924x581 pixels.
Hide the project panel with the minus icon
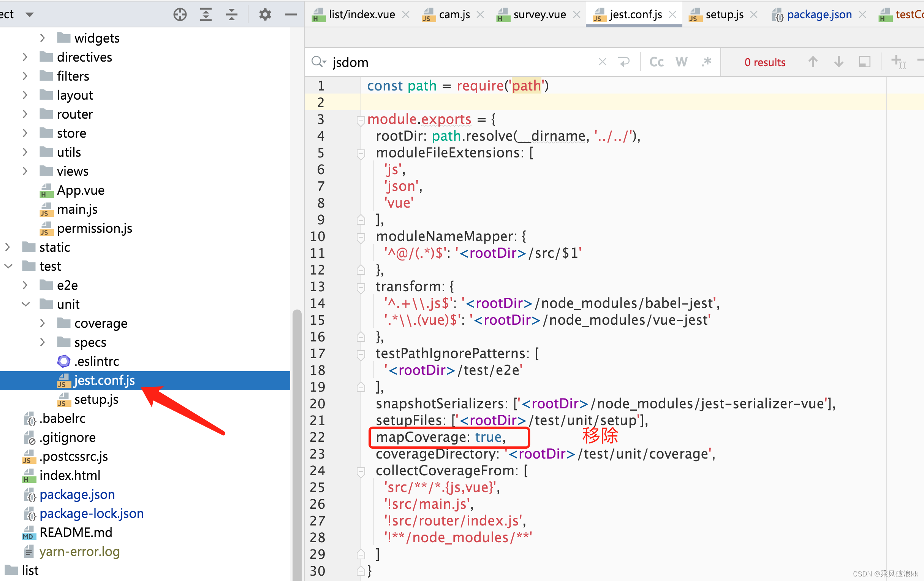click(291, 14)
